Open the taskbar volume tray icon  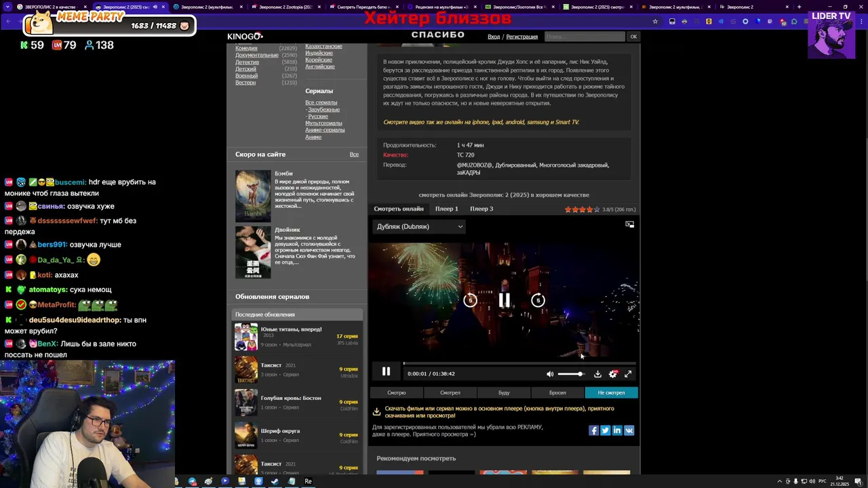click(812, 481)
